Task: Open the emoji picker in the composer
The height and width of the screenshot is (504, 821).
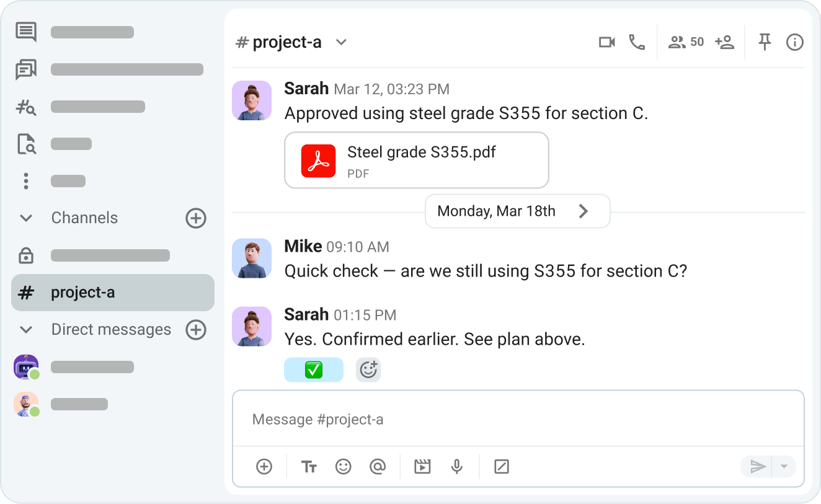Action: pyautogui.click(x=344, y=466)
